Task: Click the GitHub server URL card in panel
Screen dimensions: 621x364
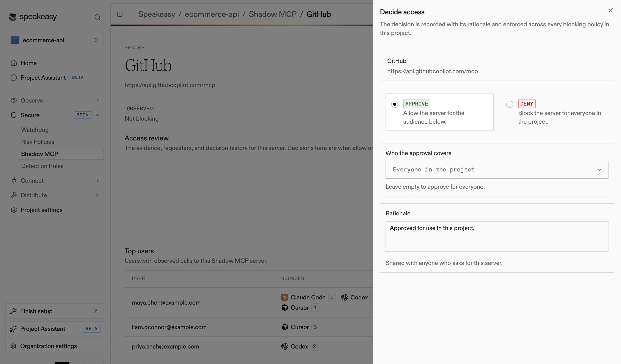Action: [497, 66]
